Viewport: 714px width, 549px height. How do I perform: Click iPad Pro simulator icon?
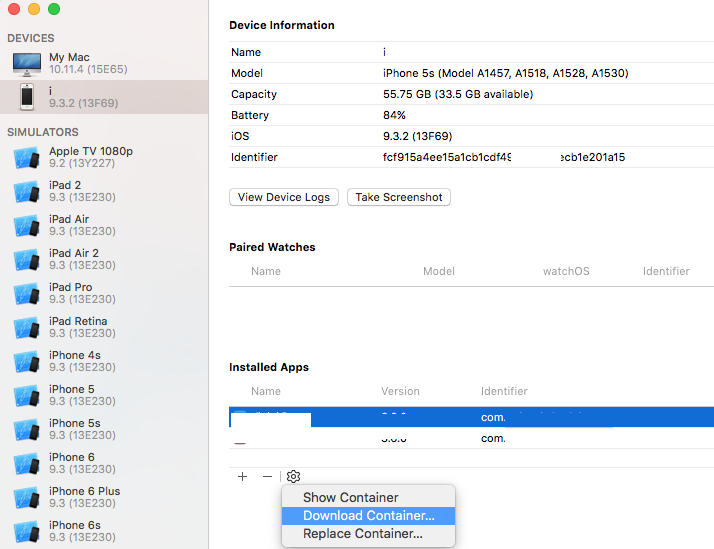tap(26, 294)
